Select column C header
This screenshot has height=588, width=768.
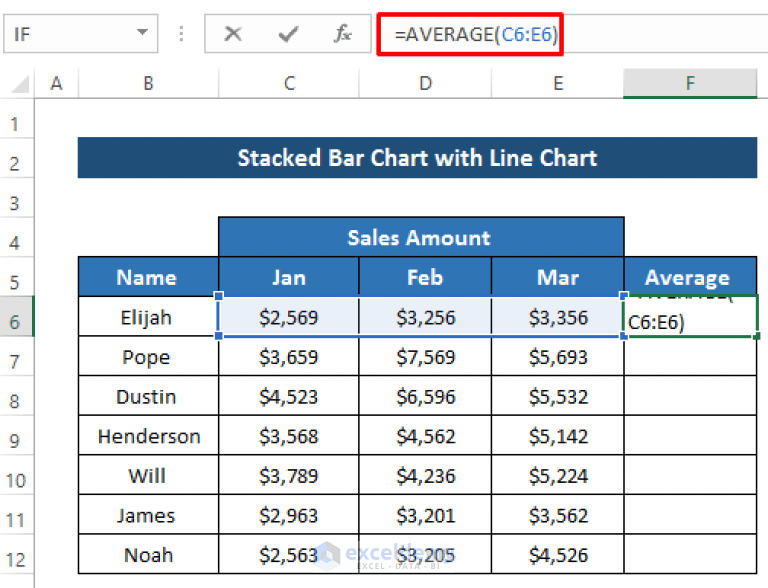(289, 83)
